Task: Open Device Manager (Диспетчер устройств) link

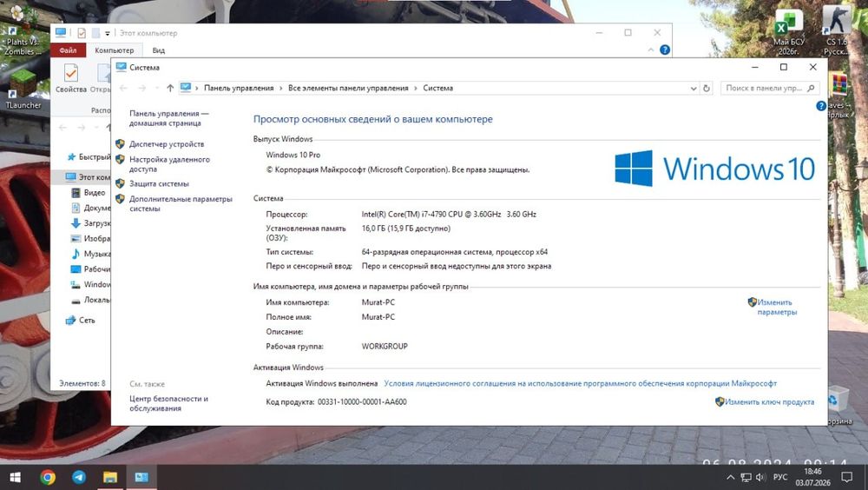Action: coord(167,144)
